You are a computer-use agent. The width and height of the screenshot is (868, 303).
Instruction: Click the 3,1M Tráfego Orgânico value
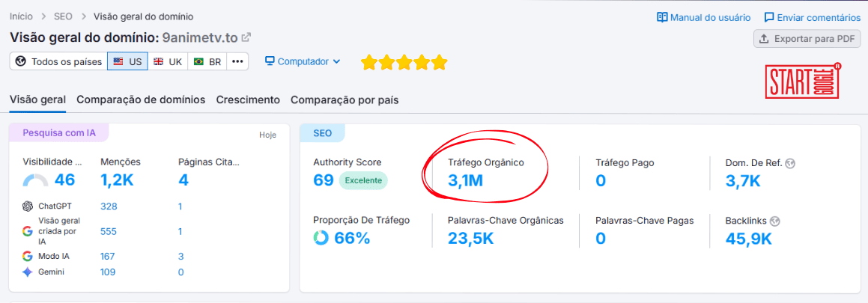pos(465,180)
